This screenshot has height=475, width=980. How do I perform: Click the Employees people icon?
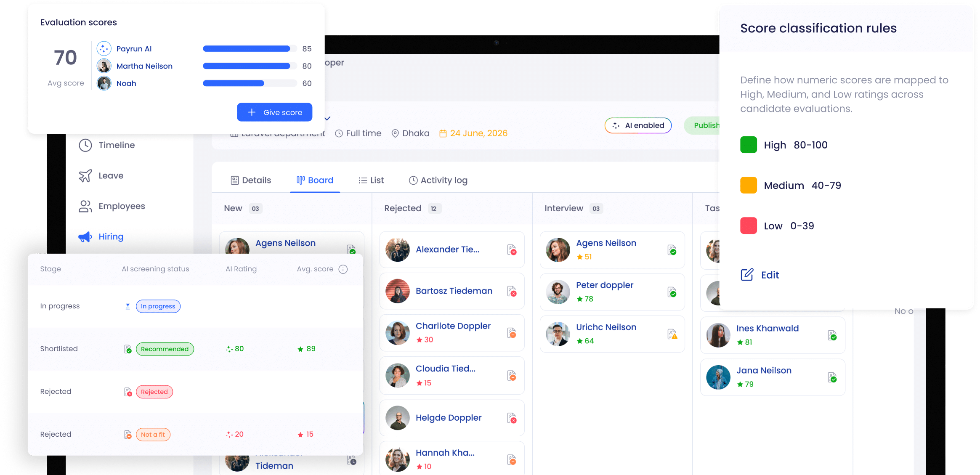85,206
